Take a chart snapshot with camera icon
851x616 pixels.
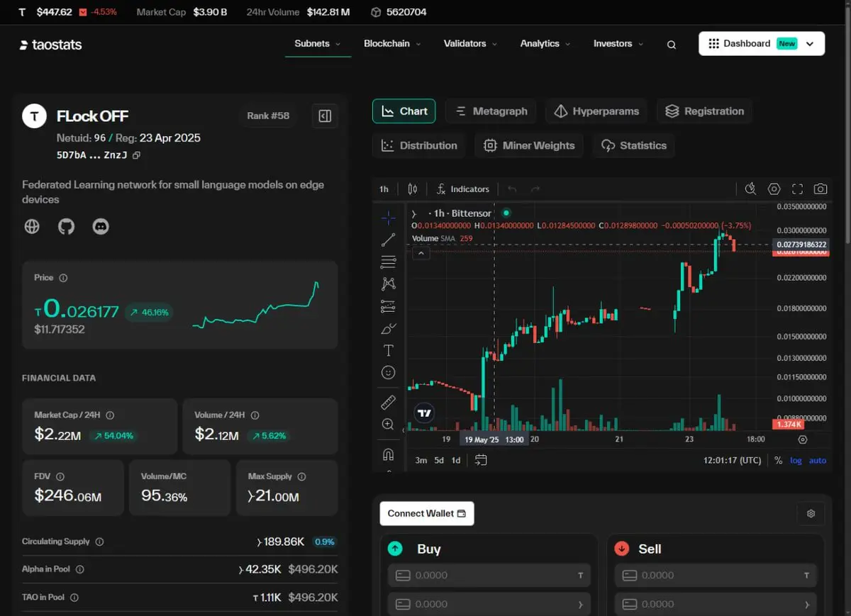click(x=821, y=189)
